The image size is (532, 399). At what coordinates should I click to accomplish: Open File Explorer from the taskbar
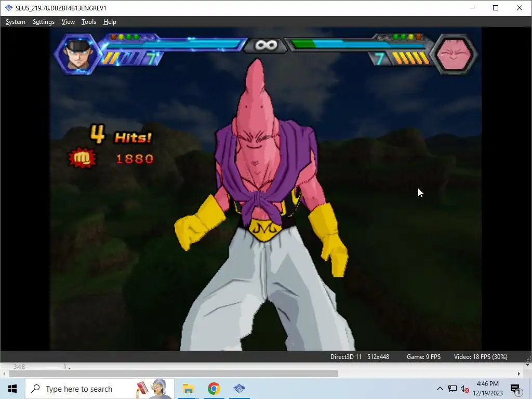[188, 389]
